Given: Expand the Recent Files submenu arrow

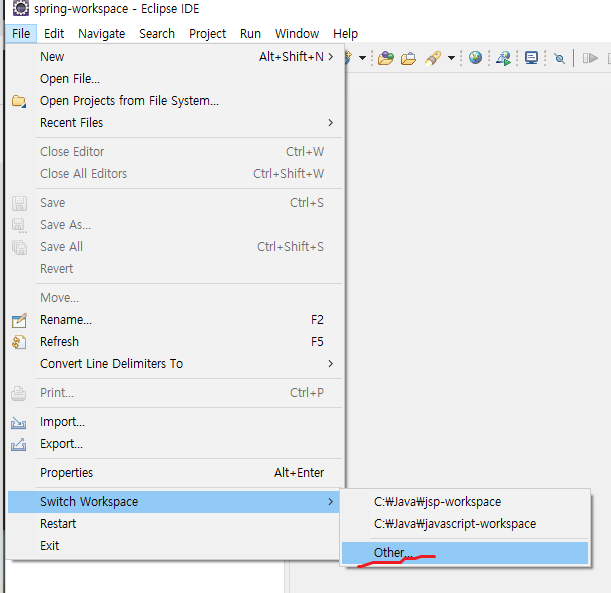Looking at the screenshot, I should [330, 123].
